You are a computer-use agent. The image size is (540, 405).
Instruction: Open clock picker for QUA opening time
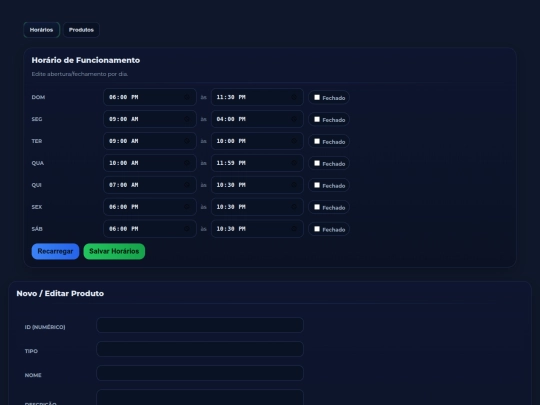[187, 163]
